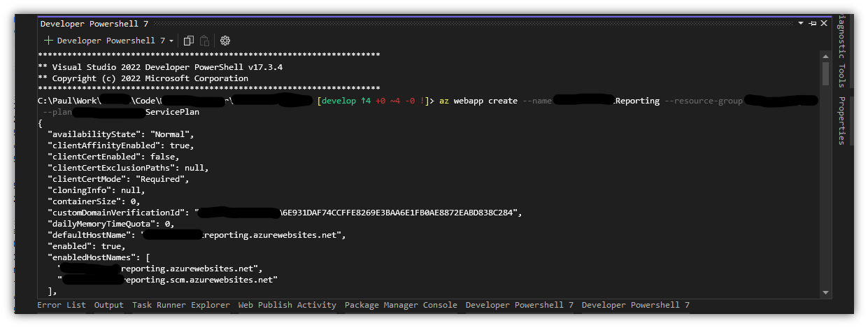868x328 pixels.
Task: Click the '"availabilityState": "Normal"' line
Action: (x=120, y=134)
